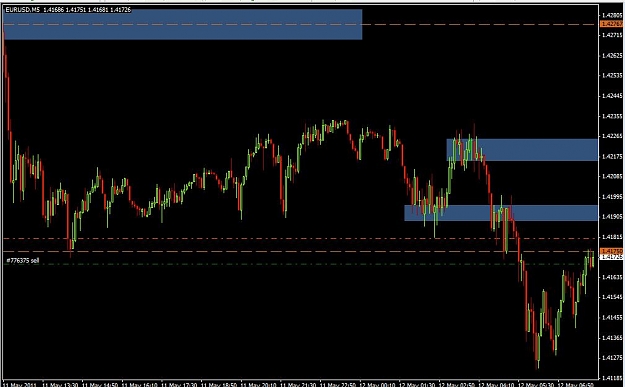Click the 11 May 13:30 time label
Screen dimensions: 625x387
pos(60,385)
